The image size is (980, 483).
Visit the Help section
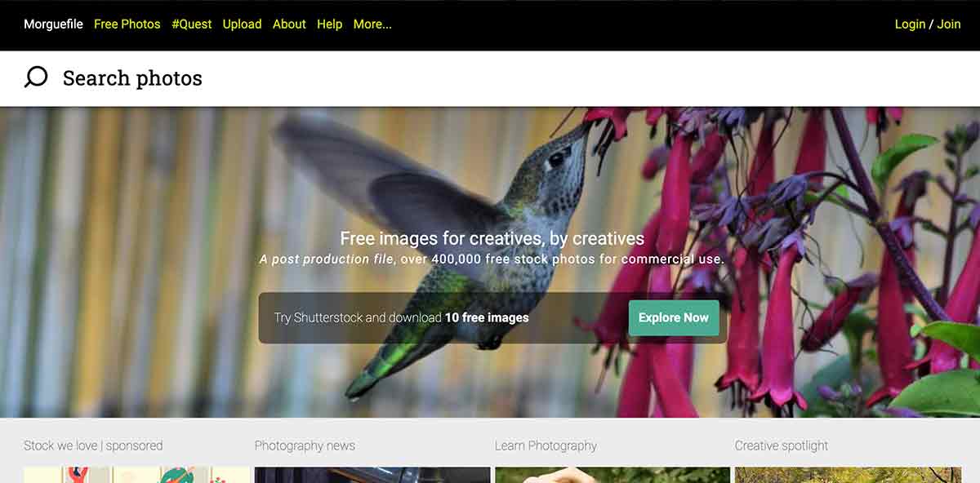click(x=330, y=24)
